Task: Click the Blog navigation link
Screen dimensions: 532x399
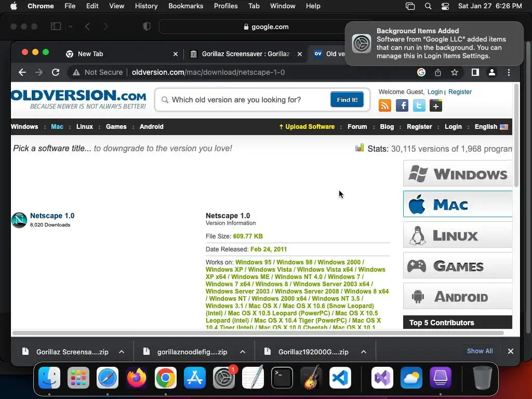Action: pos(387,127)
